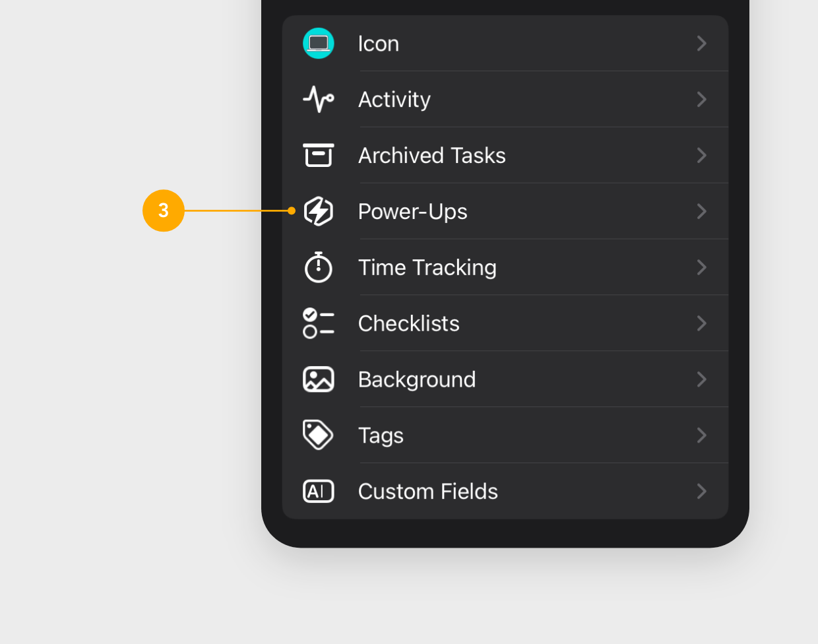Click the Background image icon
This screenshot has width=818, height=644.
319,379
